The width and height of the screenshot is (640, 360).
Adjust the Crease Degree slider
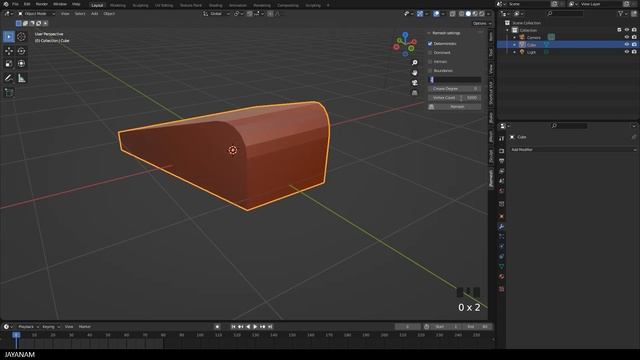tap(454, 89)
